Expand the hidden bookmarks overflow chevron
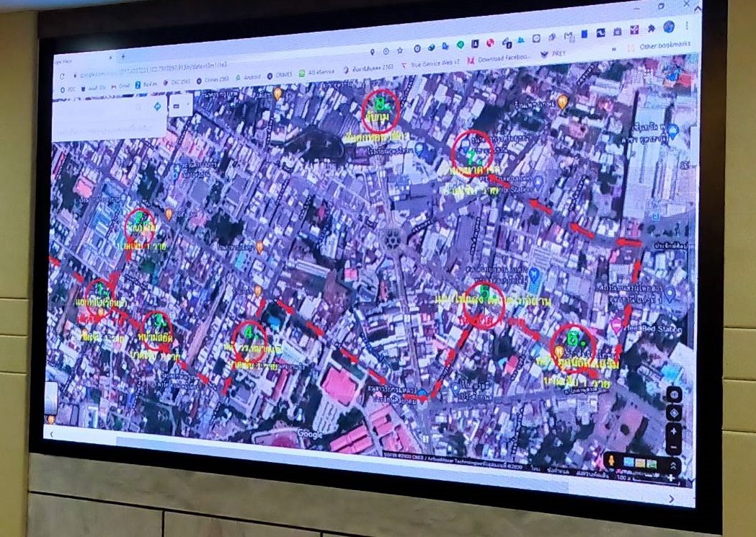The height and width of the screenshot is (537, 756). (x=614, y=49)
